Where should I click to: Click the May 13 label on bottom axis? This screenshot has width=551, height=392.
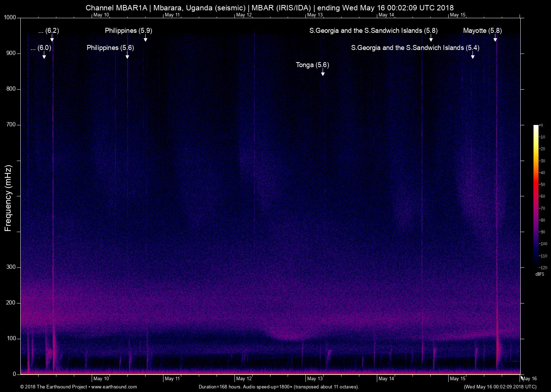point(315,379)
